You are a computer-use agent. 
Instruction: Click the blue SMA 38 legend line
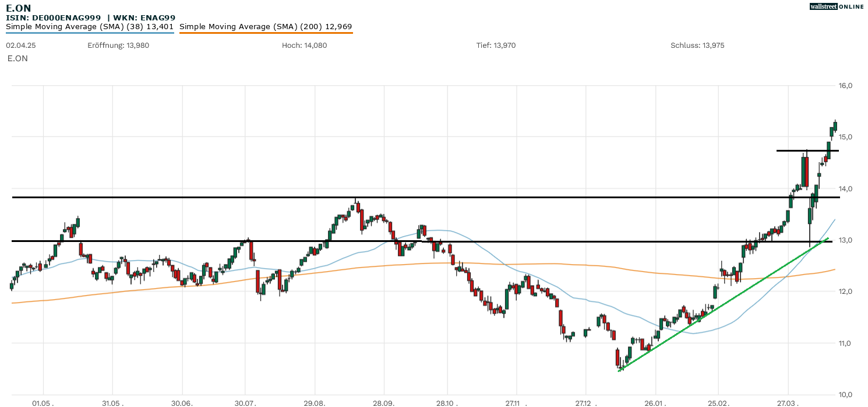pyautogui.click(x=90, y=33)
